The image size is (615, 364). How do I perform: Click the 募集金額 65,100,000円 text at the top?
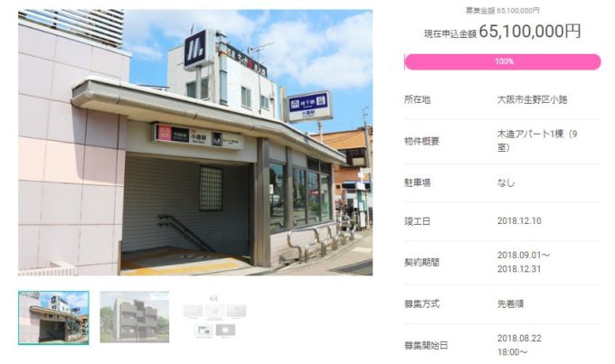pyautogui.click(x=503, y=11)
